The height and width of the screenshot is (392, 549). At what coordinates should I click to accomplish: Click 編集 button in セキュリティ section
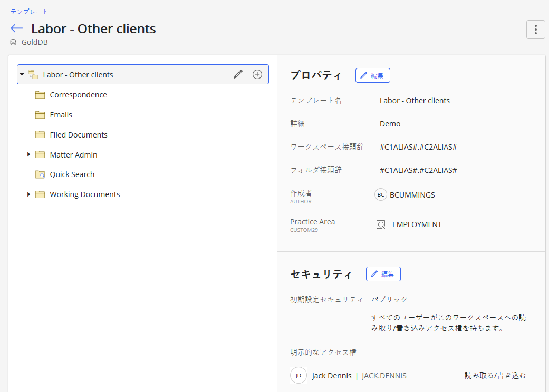[383, 274]
